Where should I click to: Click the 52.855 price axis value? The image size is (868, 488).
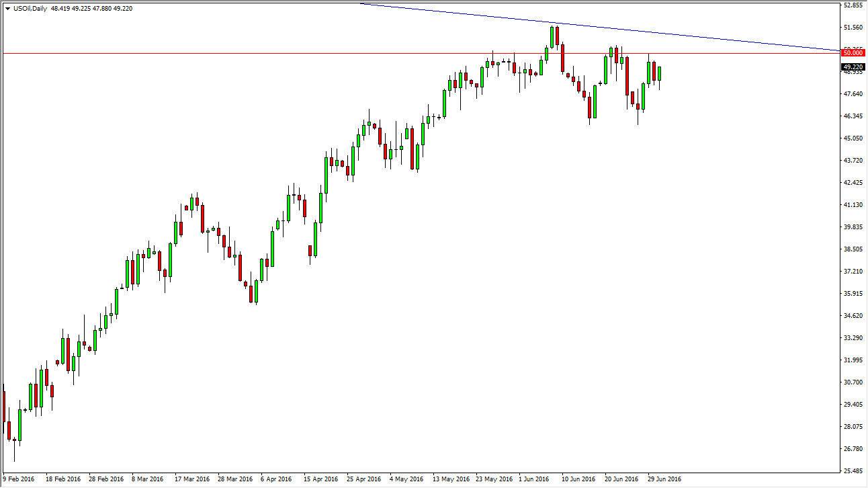[x=852, y=5]
